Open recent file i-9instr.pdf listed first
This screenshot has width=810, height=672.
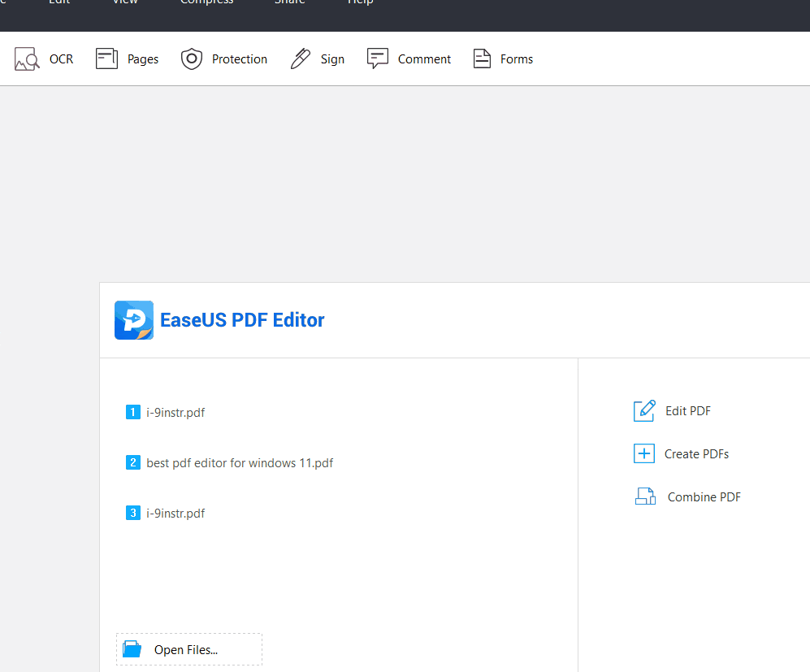175,412
